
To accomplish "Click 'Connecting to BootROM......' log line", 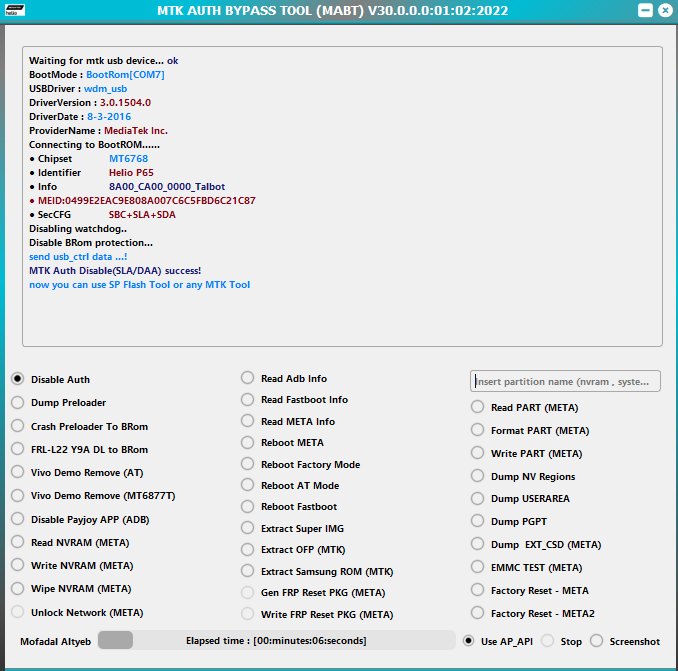I will 94,145.
